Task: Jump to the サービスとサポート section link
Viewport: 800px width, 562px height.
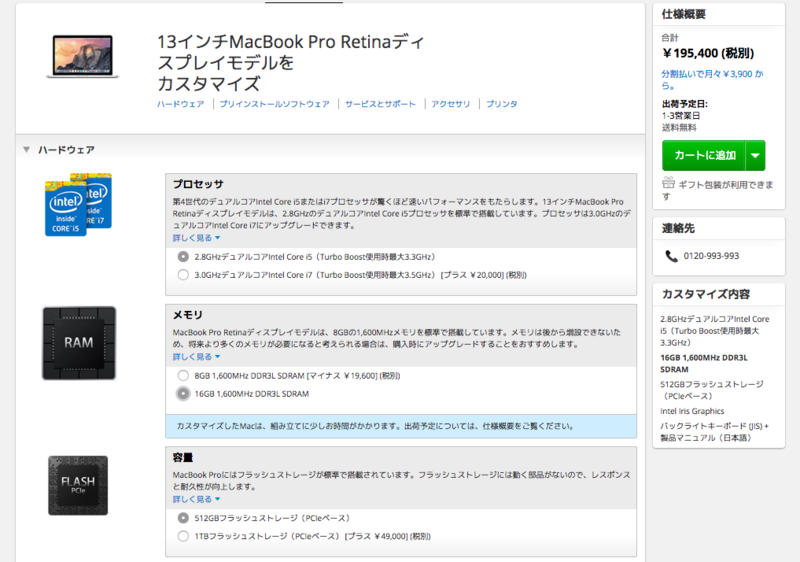Action: 381,104
